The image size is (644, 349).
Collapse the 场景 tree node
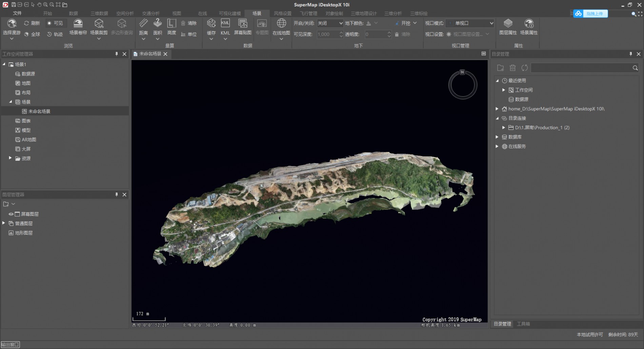click(11, 102)
